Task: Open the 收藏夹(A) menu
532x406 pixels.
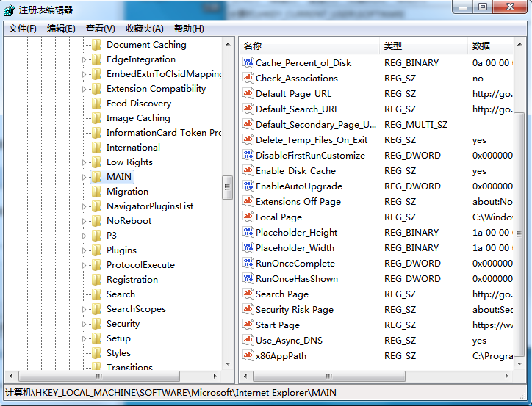Action: (x=145, y=29)
